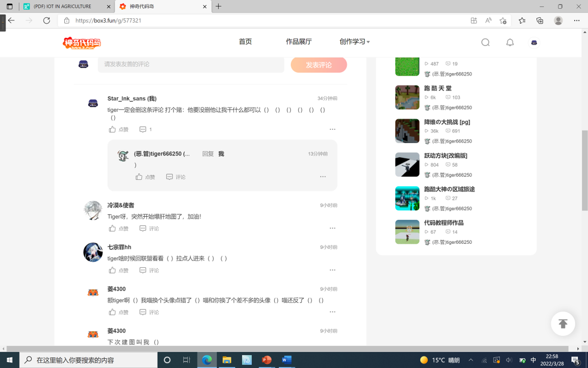Add page to favorites star icon
The height and width of the screenshot is (368, 588).
click(503, 20)
